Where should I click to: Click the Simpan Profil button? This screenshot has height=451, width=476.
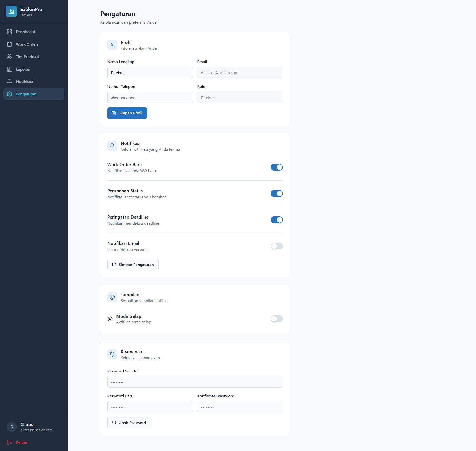pyautogui.click(x=127, y=113)
